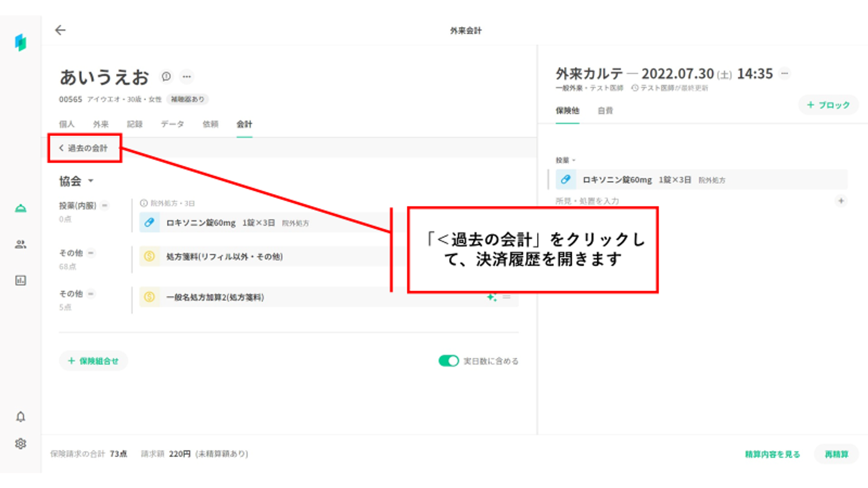This screenshot has width=868, height=488.
Task: Select the 自費 tab
Action: click(x=605, y=111)
